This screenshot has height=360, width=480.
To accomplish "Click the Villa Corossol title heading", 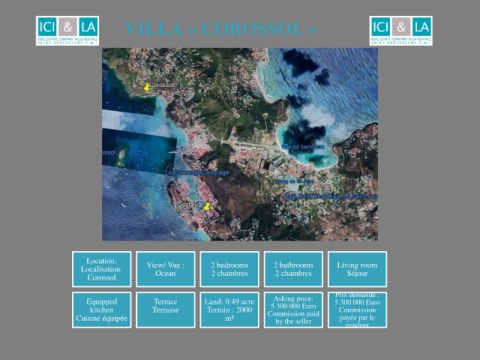I will [x=221, y=29].
